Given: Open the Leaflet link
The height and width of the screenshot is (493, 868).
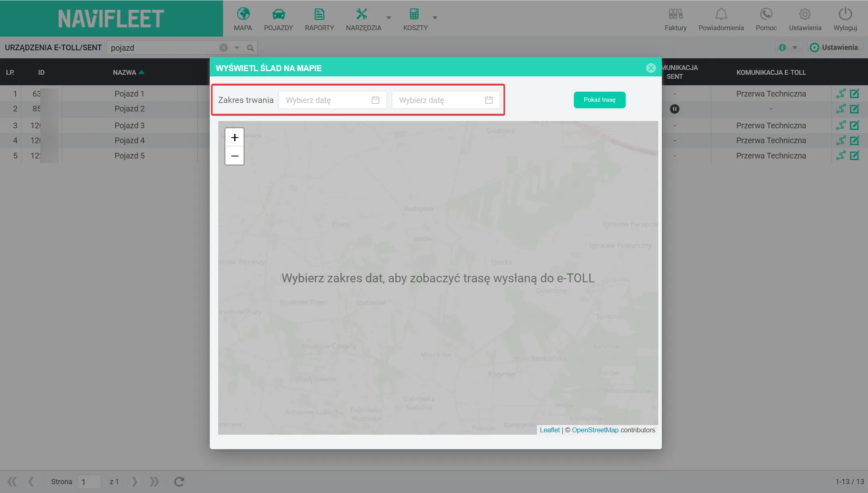Looking at the screenshot, I should [550, 430].
